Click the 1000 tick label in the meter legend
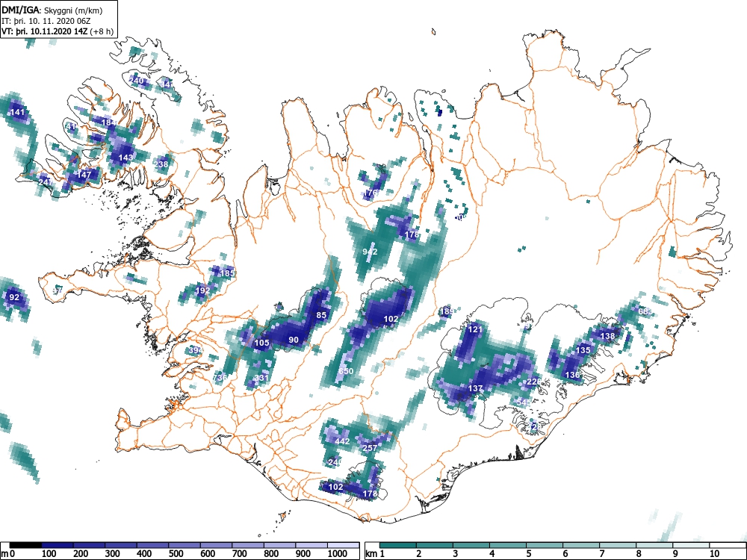This screenshot has width=747, height=560. (x=338, y=554)
